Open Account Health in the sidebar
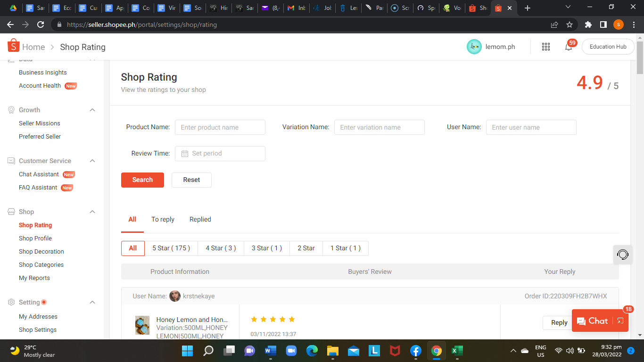 [x=40, y=86]
